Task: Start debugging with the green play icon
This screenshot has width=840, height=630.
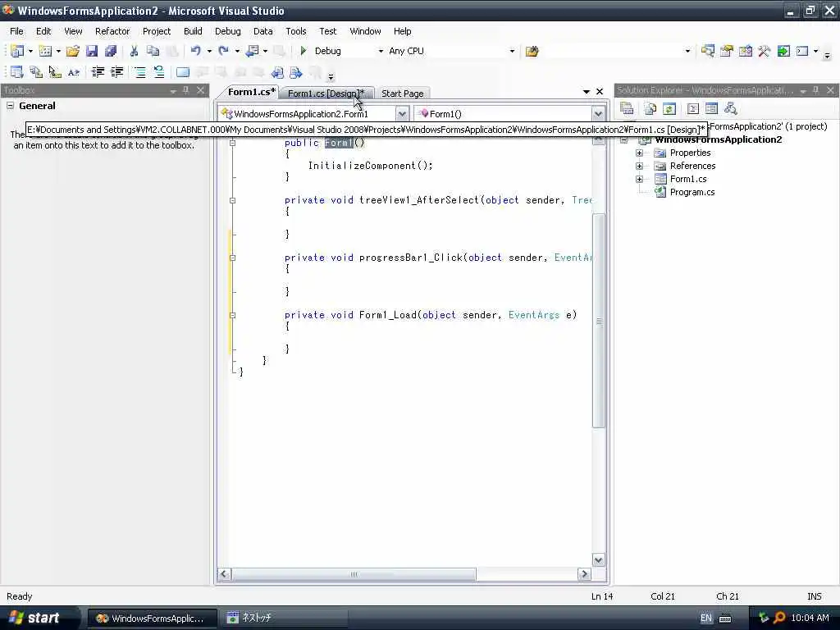Action: [304, 51]
